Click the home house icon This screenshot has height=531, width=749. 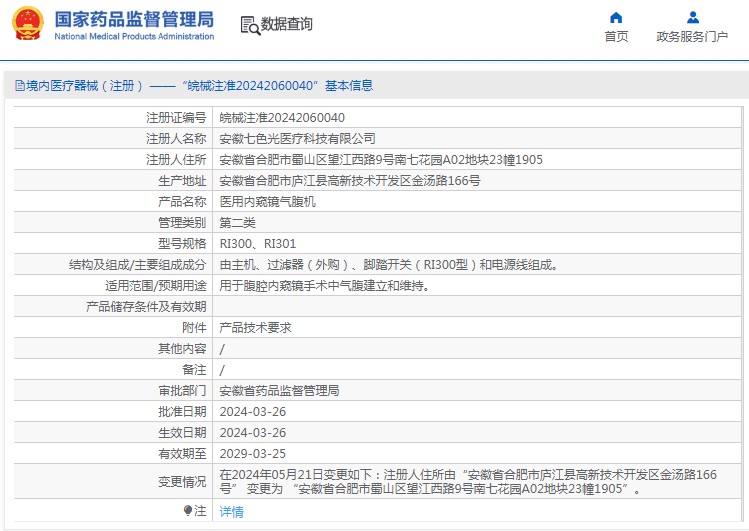tap(616, 18)
